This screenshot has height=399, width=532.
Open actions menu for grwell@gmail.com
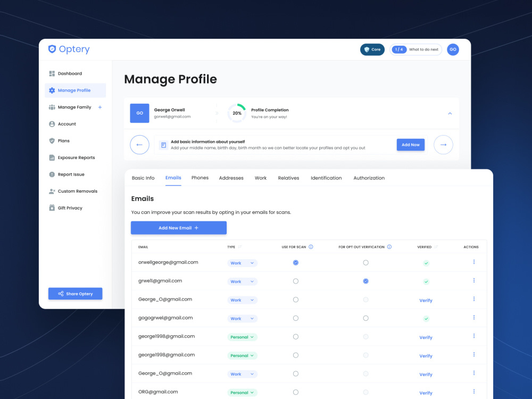click(474, 280)
